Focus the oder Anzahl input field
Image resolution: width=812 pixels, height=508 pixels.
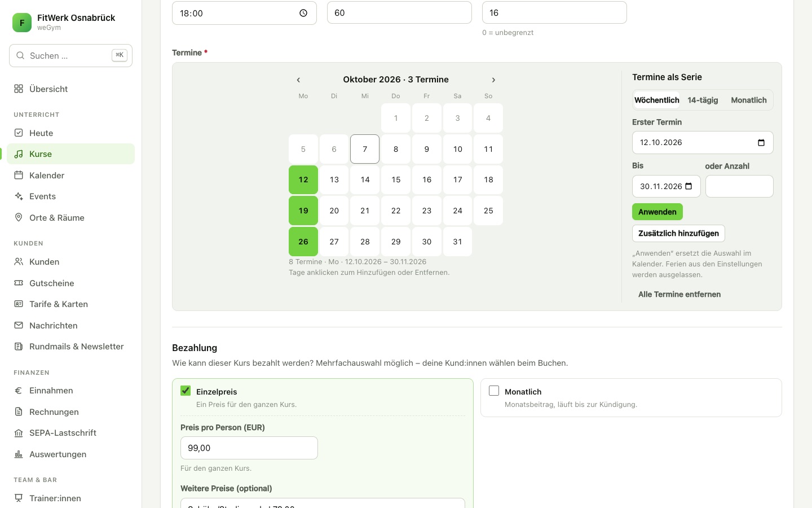click(x=739, y=186)
